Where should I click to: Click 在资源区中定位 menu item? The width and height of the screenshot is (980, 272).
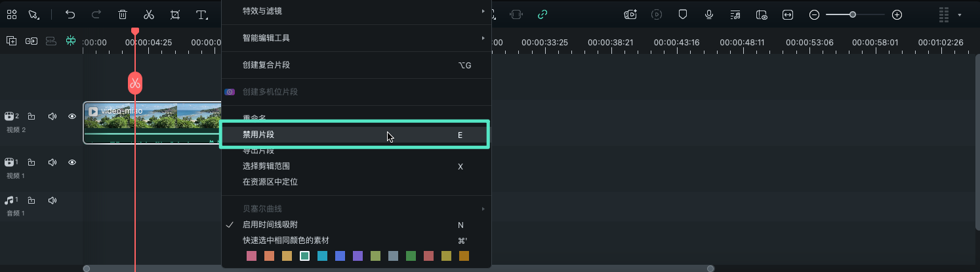pos(356,182)
